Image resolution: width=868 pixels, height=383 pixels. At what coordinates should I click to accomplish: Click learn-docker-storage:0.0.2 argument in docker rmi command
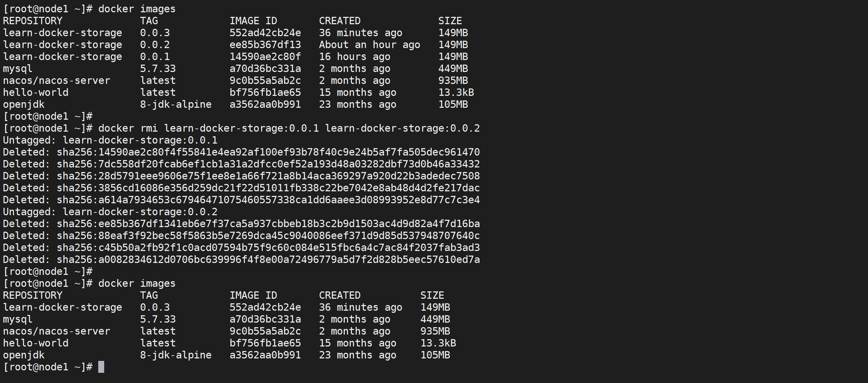click(x=402, y=128)
